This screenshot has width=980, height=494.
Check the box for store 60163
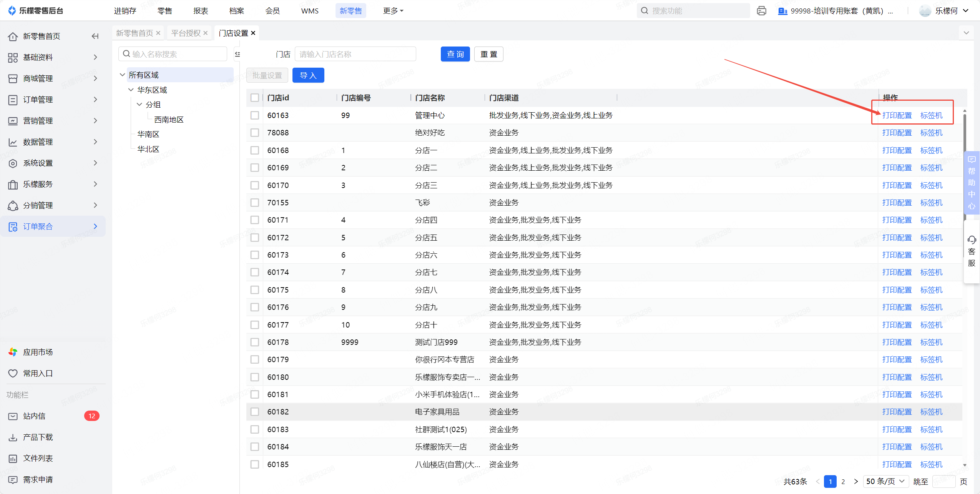tap(254, 115)
